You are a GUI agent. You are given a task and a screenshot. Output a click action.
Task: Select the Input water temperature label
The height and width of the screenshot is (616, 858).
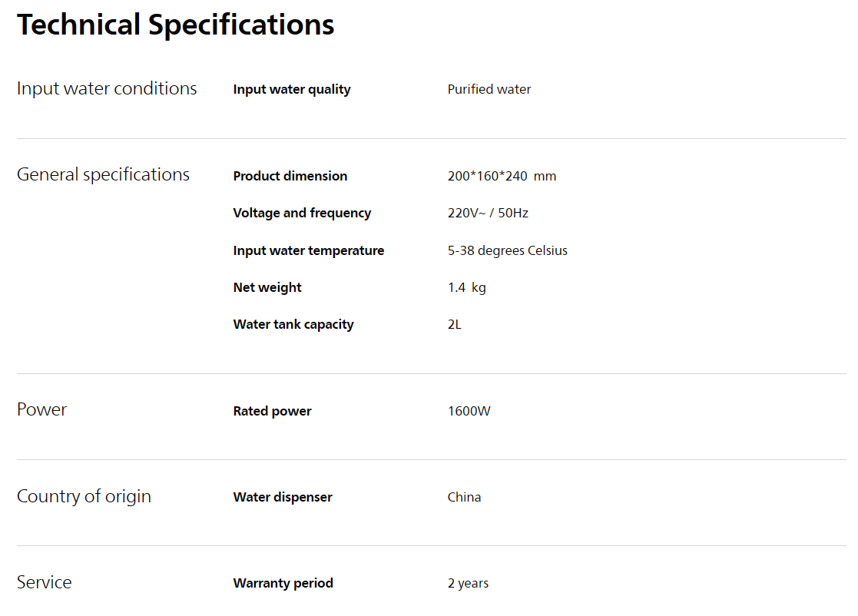pos(309,250)
